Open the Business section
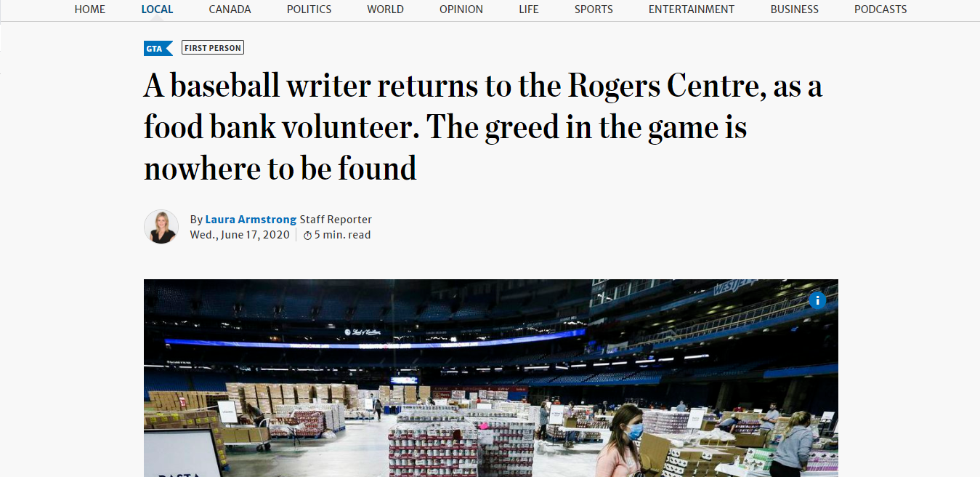 pos(794,9)
